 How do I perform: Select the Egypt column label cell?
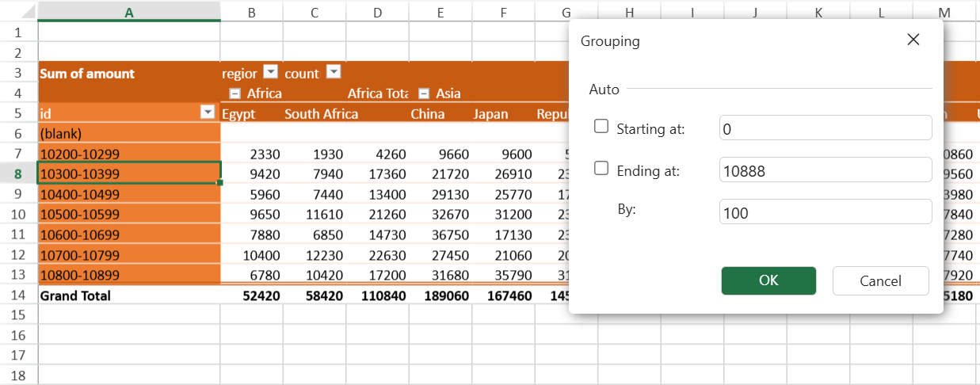[x=251, y=113]
